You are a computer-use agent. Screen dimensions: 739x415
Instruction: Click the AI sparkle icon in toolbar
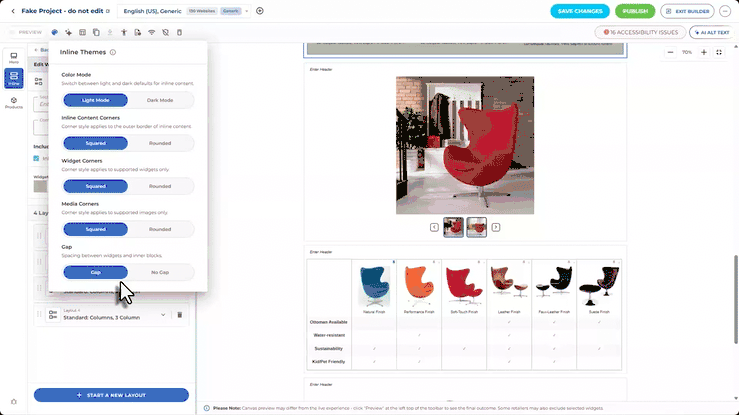click(68, 33)
